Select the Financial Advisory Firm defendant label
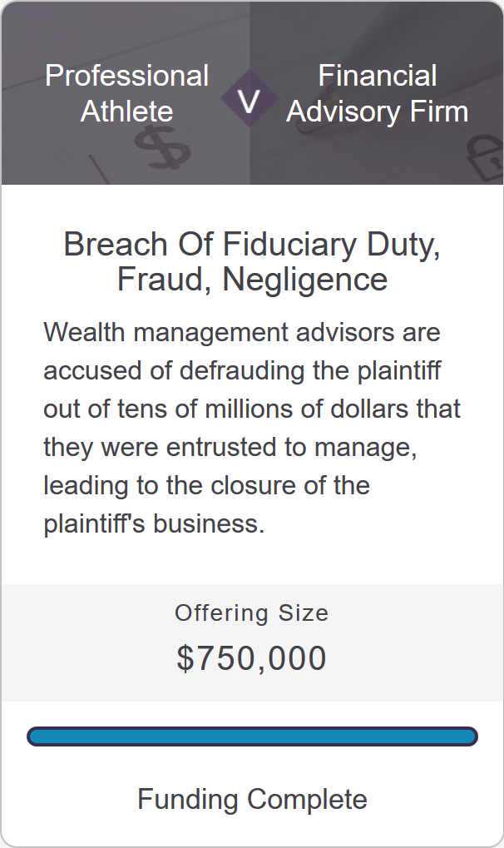Viewport: 504px width, 848px height. coord(378,93)
